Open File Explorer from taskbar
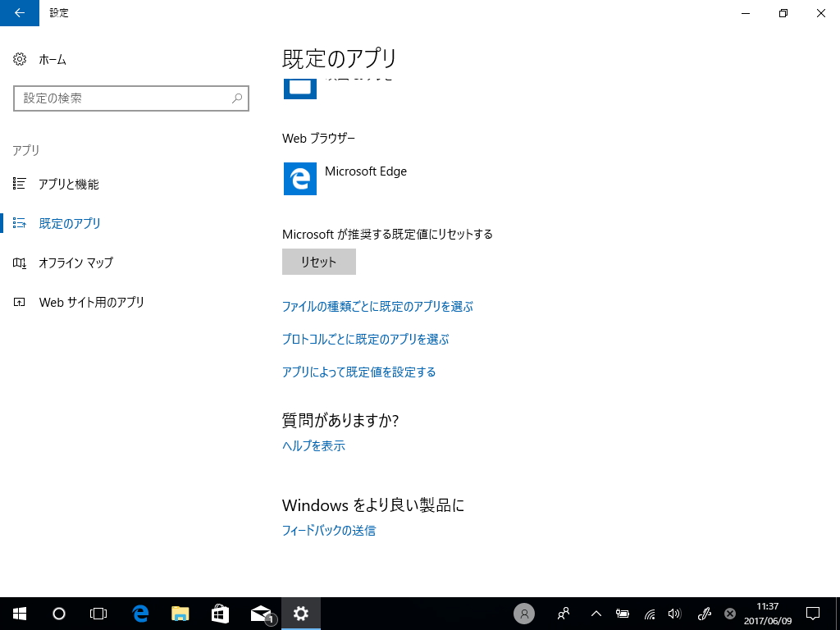This screenshot has width=840, height=630. 180,614
